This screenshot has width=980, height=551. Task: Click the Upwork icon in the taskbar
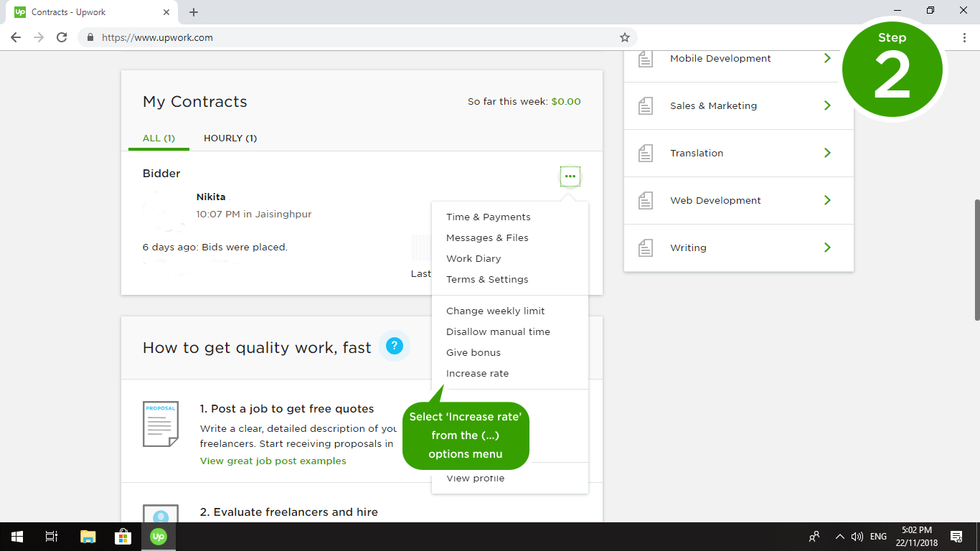(159, 537)
